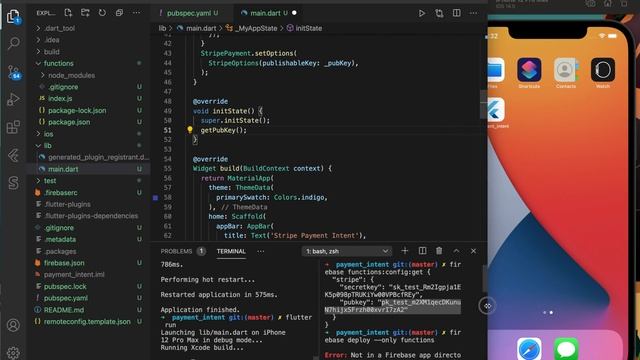
Task: Open the Contacts app on iPhone simulator
Action: (x=566, y=70)
